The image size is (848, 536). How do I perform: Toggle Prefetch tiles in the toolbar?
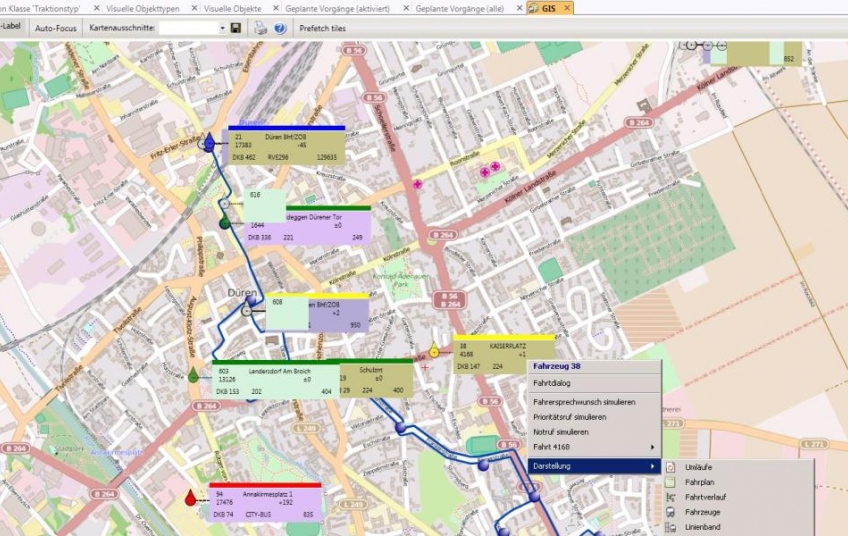(x=322, y=28)
